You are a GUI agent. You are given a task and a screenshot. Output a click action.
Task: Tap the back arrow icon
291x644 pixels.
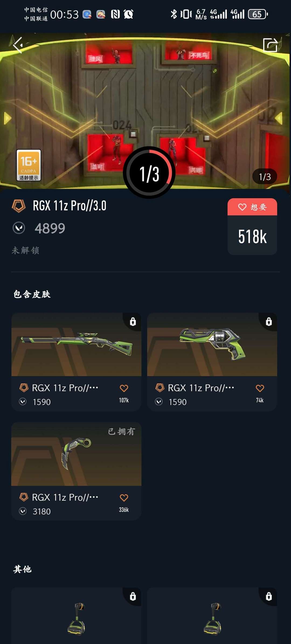point(18,45)
